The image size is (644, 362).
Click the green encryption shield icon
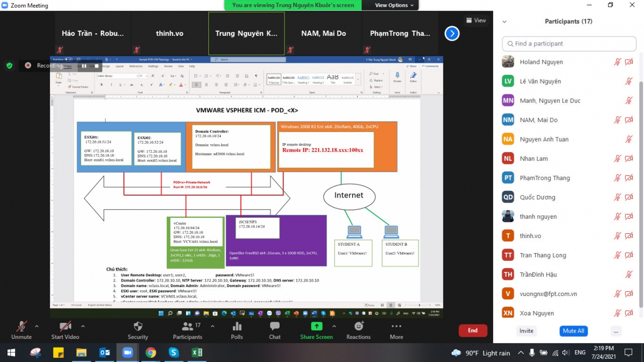[x=9, y=65]
